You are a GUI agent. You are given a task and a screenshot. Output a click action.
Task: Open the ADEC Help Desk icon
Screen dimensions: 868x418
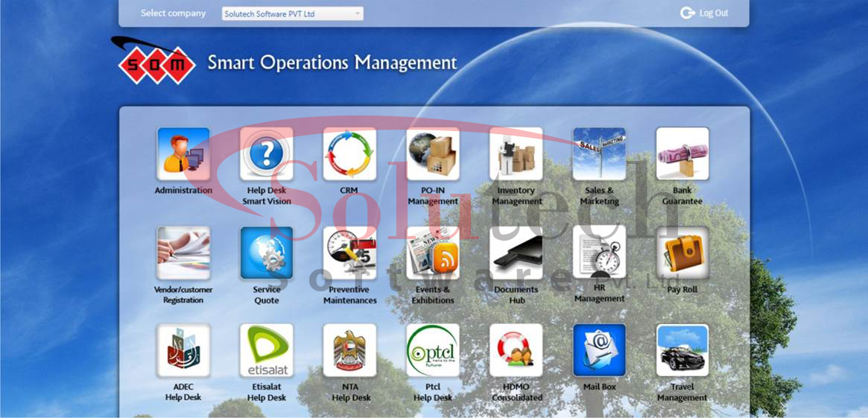tap(183, 350)
